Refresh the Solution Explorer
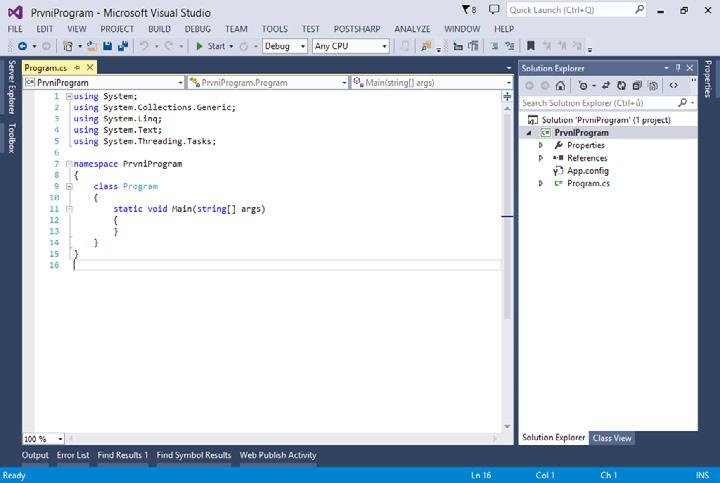Screen dimensions: 720x483 pos(621,85)
